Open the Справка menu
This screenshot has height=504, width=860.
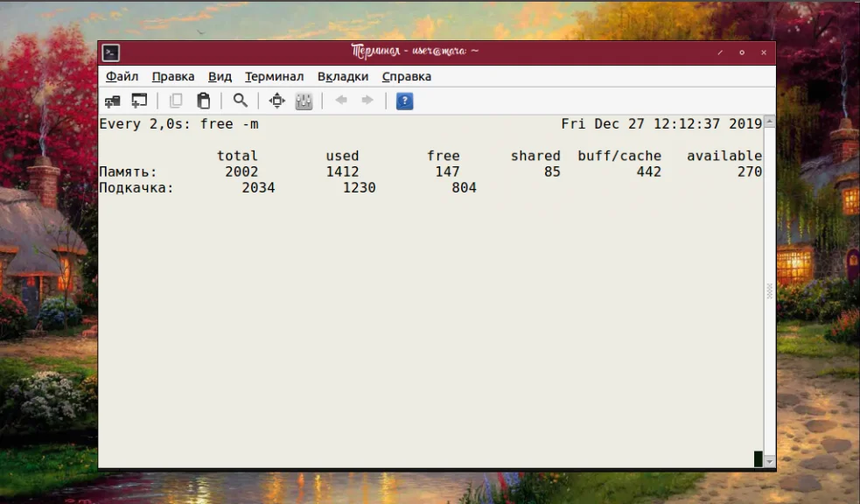click(407, 76)
